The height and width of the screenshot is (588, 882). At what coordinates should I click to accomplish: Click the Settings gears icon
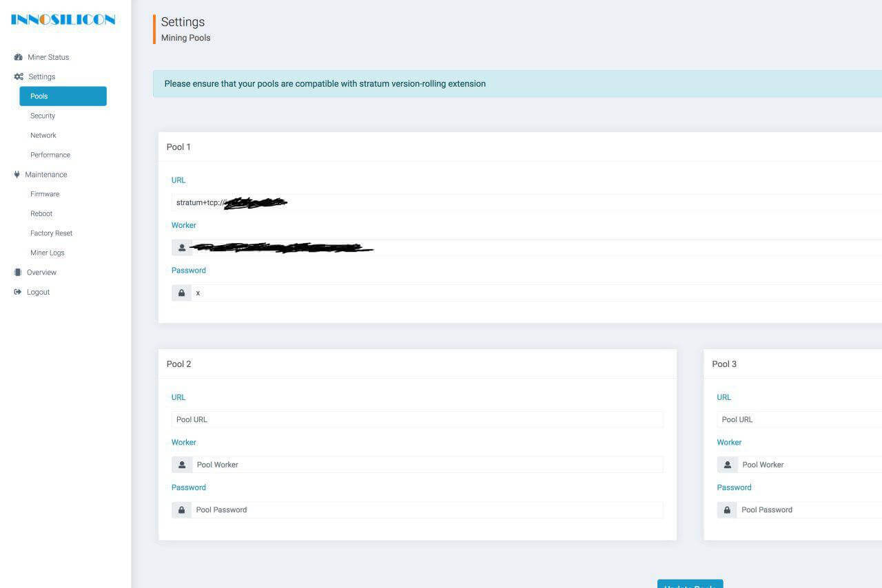[19, 76]
